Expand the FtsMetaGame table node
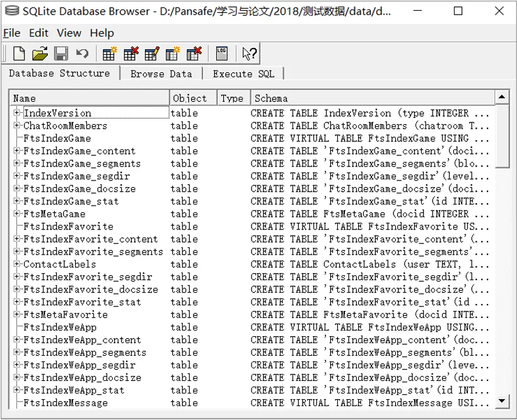 click(x=16, y=214)
